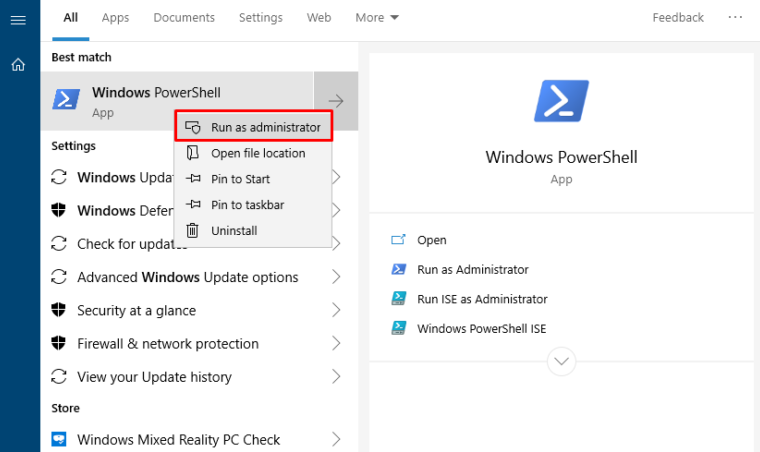Click PowerShell icon beside Run as Administrator

coord(398,269)
